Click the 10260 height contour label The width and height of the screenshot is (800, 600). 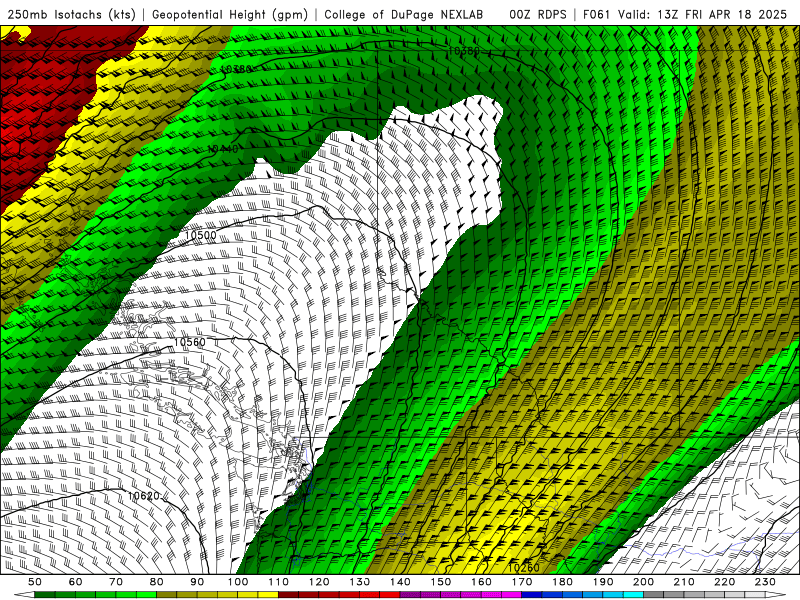[x=523, y=567]
